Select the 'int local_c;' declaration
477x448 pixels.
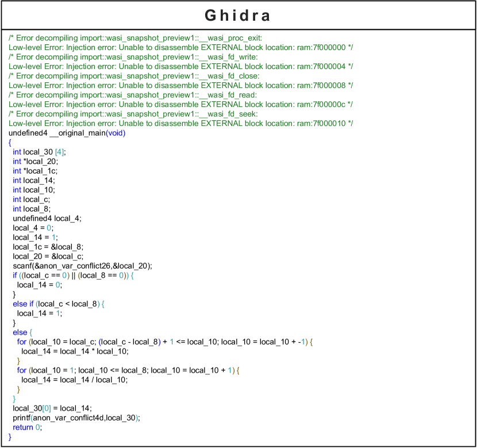pyautogui.click(x=32, y=200)
